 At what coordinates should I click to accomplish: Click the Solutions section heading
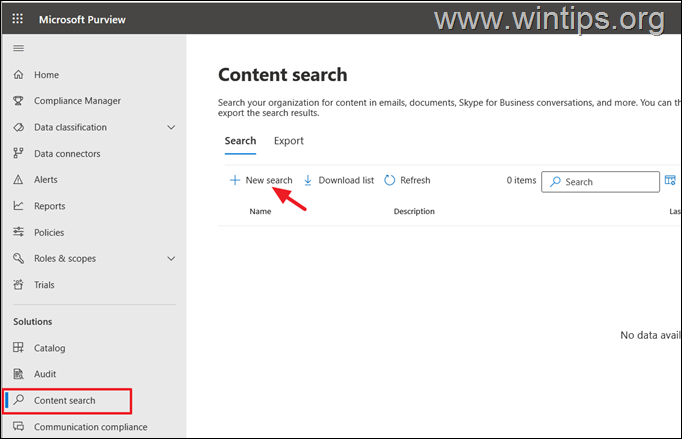[33, 322]
